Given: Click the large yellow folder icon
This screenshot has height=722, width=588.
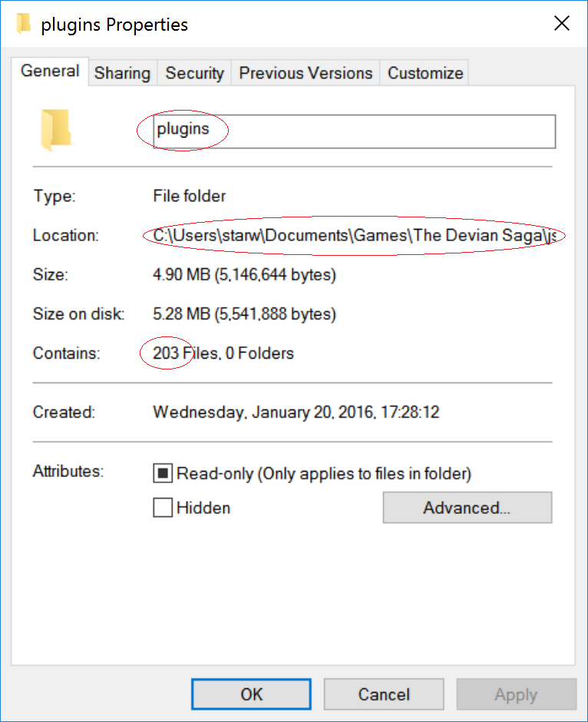Looking at the screenshot, I should click(x=56, y=131).
